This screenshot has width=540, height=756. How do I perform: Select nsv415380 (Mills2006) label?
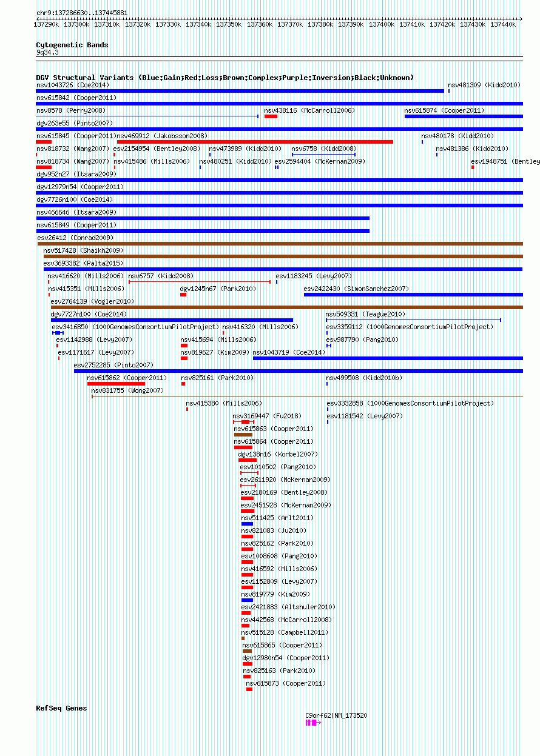tap(224, 403)
